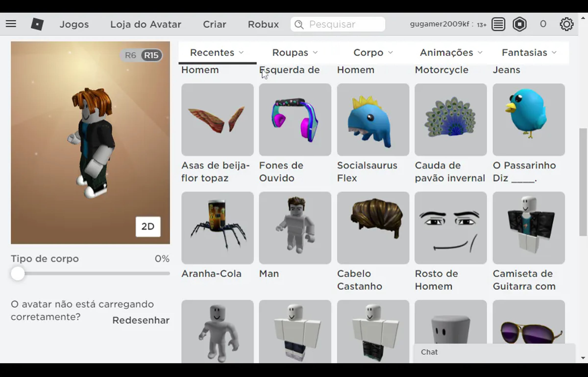The width and height of the screenshot is (588, 377).
Task: Click the Aranha-Cola item name
Action: coord(211,274)
